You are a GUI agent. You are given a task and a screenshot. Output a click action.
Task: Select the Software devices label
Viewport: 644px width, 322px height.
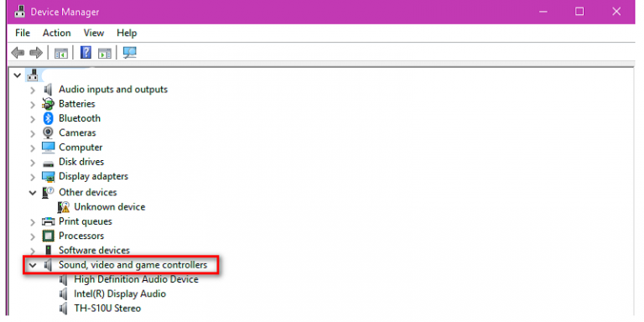(94, 250)
